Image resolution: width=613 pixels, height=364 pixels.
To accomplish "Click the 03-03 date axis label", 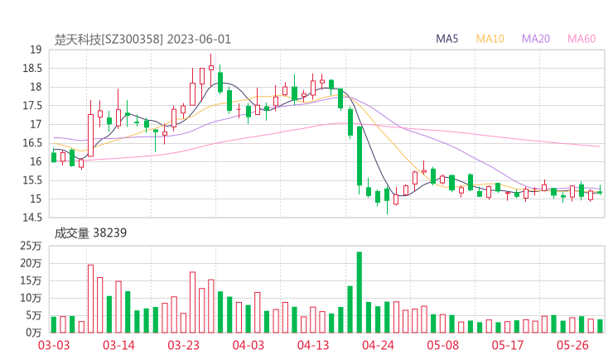I will point(54,345).
